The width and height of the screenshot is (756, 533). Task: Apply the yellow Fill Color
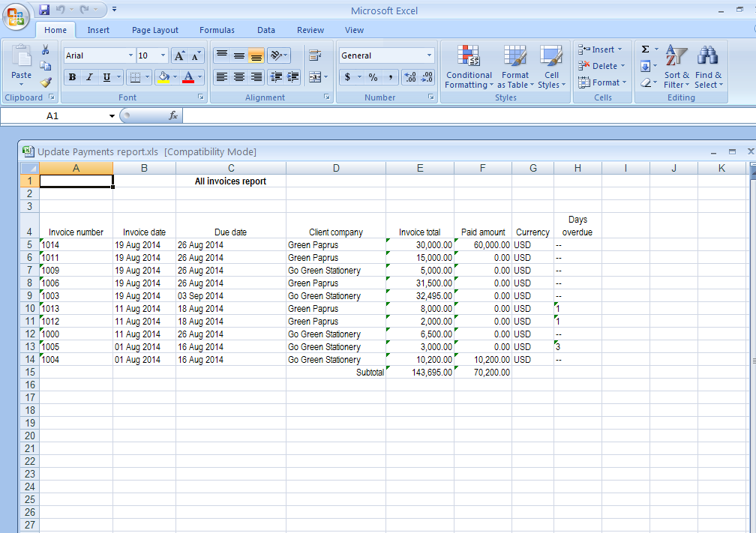[164, 77]
